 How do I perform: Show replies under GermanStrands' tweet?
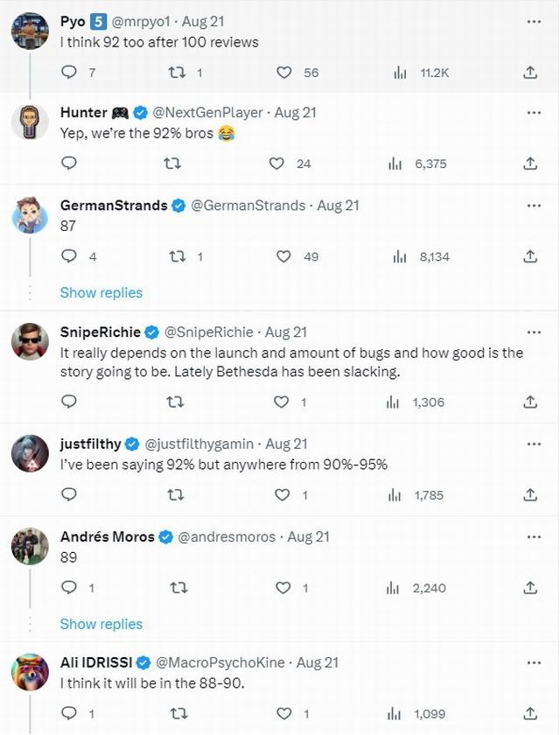pos(101,292)
